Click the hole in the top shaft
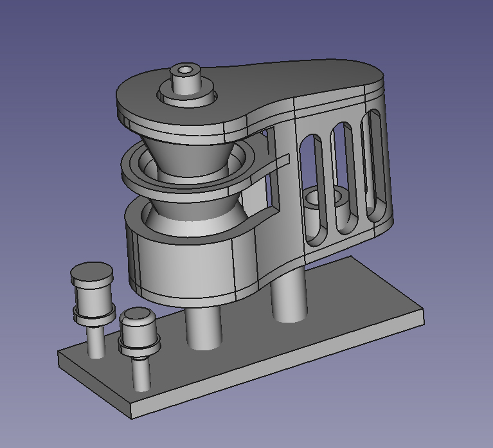Screen dimensions: 493x448 tap(186, 69)
